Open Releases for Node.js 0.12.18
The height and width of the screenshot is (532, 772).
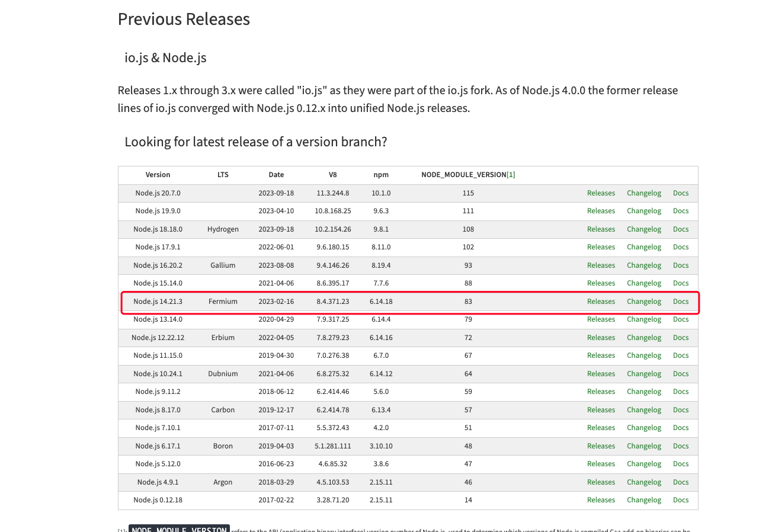point(601,500)
